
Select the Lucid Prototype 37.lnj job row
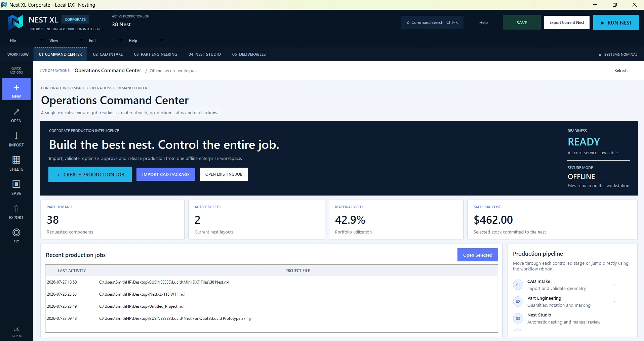tap(272, 318)
